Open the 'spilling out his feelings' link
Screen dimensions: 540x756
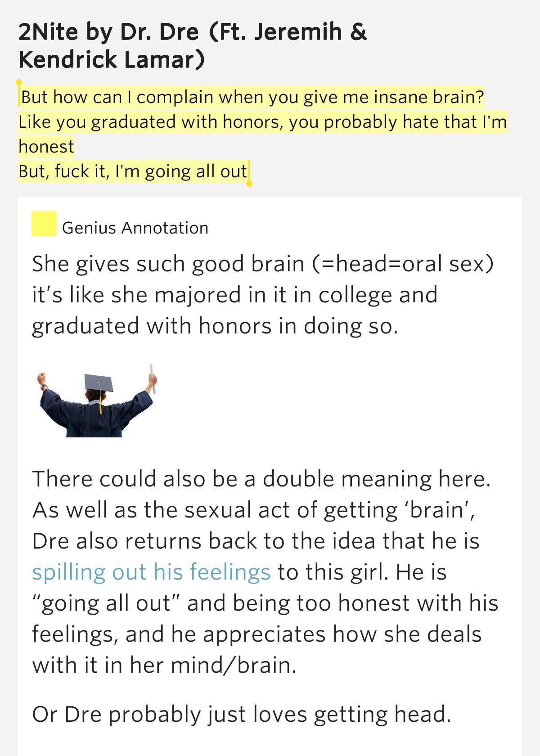pyautogui.click(x=151, y=572)
